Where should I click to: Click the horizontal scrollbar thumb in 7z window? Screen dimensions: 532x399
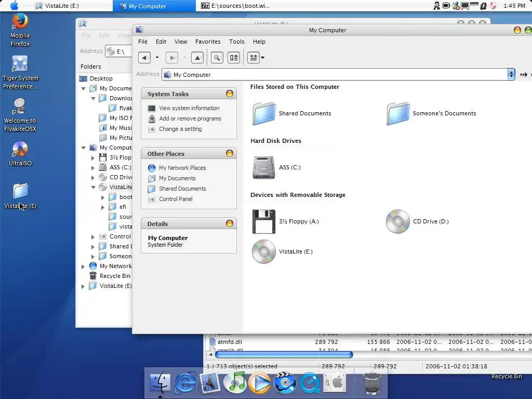point(284,354)
